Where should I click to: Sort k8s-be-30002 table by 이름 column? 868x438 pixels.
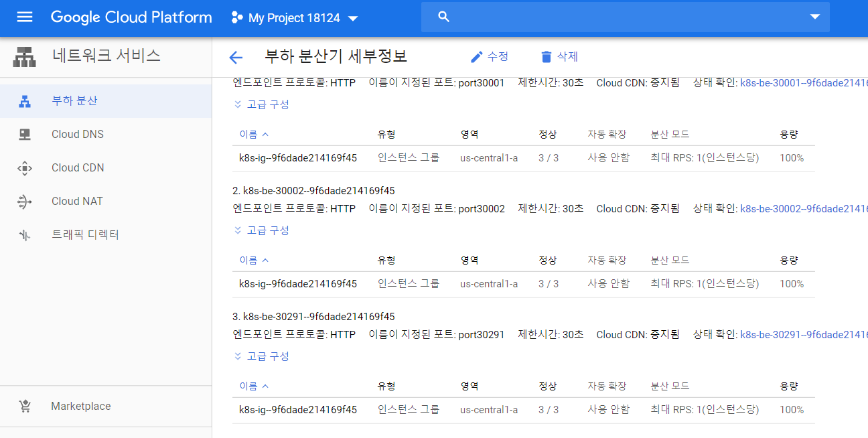point(254,260)
